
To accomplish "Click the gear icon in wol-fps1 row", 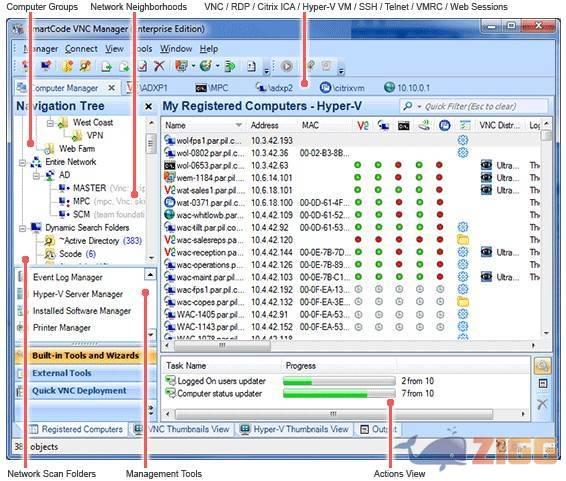I will click(x=463, y=140).
